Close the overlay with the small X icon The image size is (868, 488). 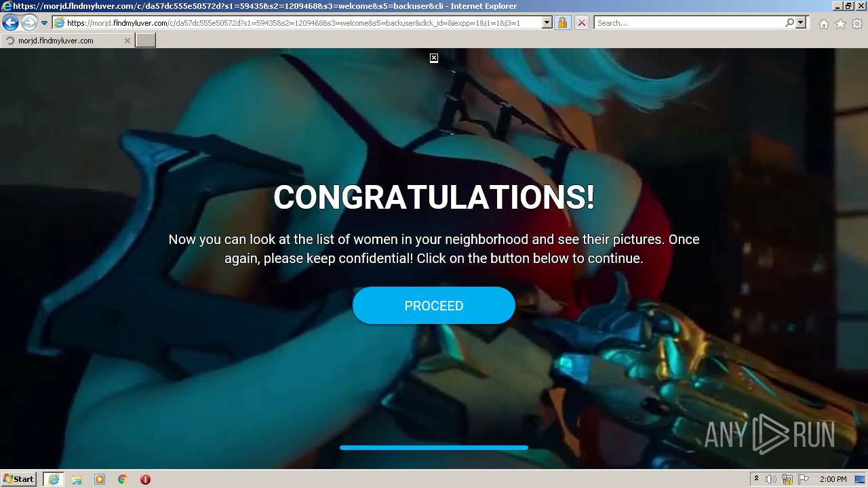coord(434,58)
